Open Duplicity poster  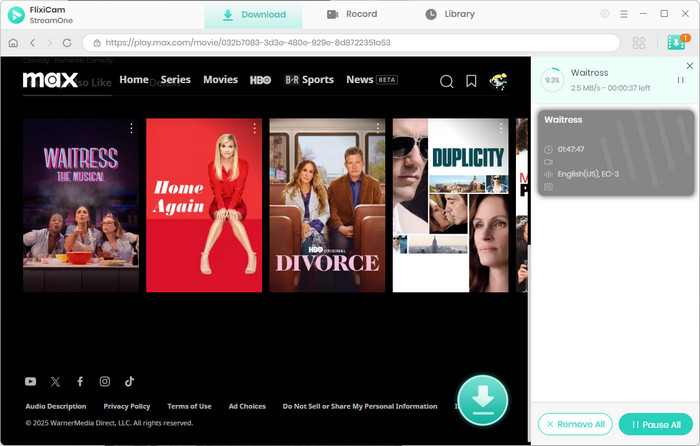point(450,205)
